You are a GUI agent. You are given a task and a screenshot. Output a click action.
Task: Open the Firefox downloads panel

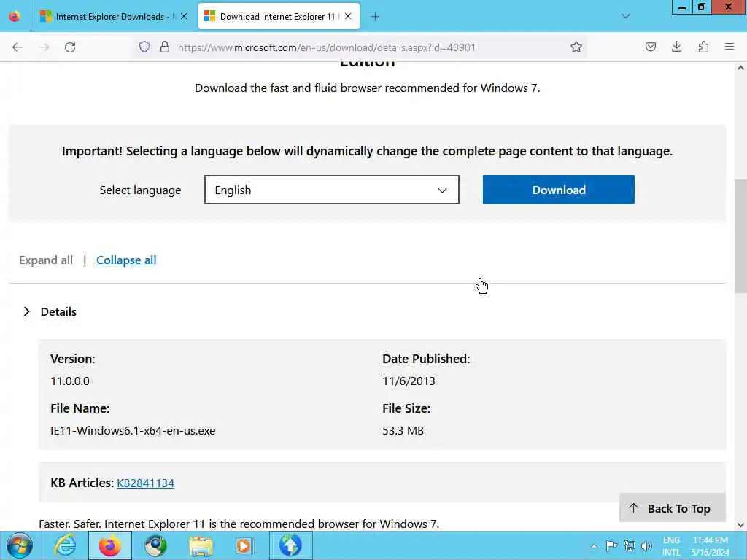pos(677,47)
